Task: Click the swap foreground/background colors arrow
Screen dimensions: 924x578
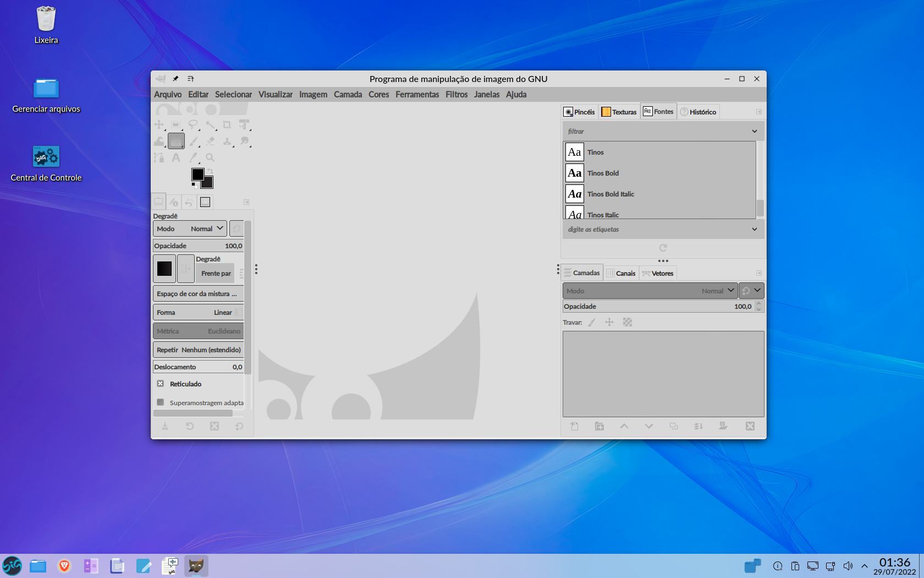Action: pyautogui.click(x=210, y=171)
